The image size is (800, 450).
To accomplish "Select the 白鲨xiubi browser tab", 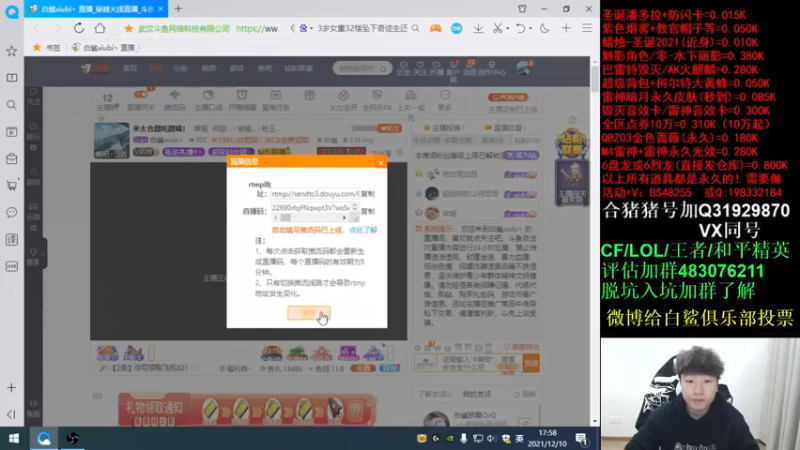I will (x=96, y=9).
